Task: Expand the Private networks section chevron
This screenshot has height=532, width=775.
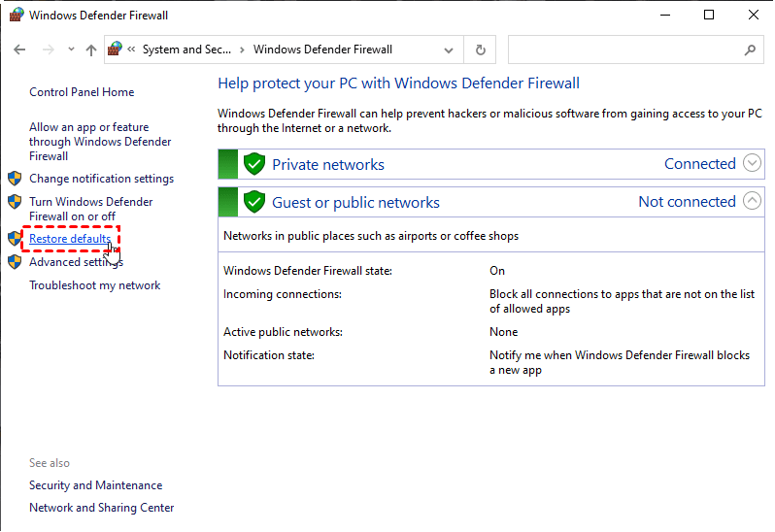Action: (x=752, y=163)
